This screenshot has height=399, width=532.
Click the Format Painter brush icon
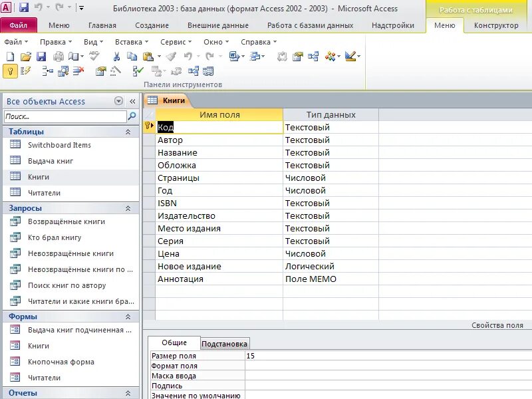point(172,57)
